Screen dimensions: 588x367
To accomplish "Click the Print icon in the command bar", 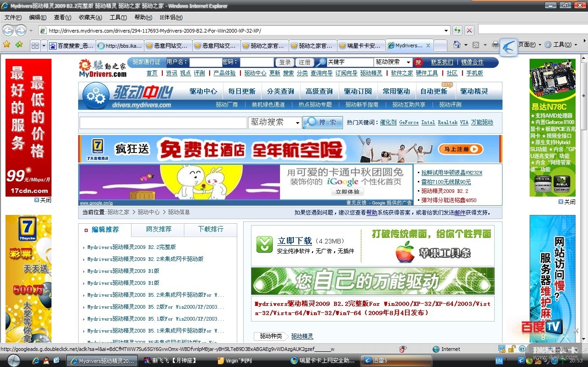I will click(x=495, y=45).
